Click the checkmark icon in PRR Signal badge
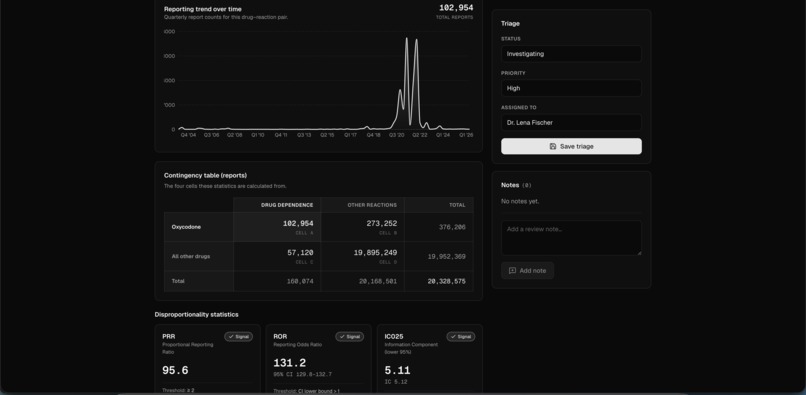Image resolution: width=806 pixels, height=395 pixels. coord(231,337)
